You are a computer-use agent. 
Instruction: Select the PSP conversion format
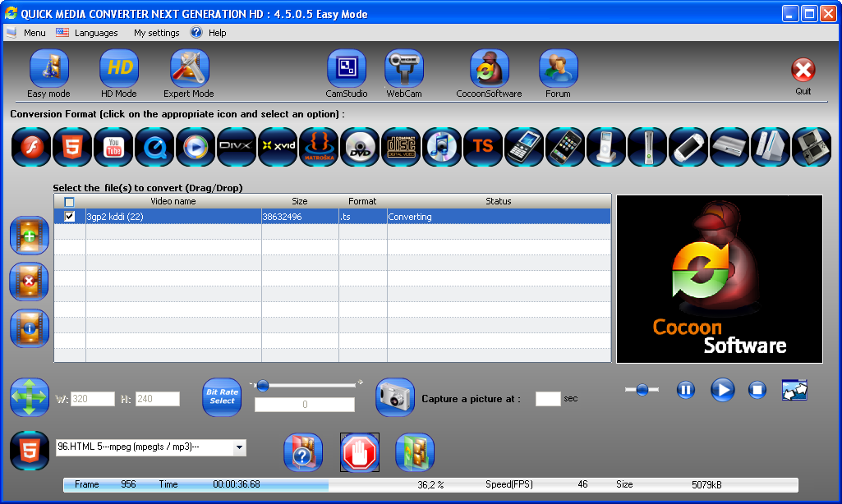(x=688, y=147)
